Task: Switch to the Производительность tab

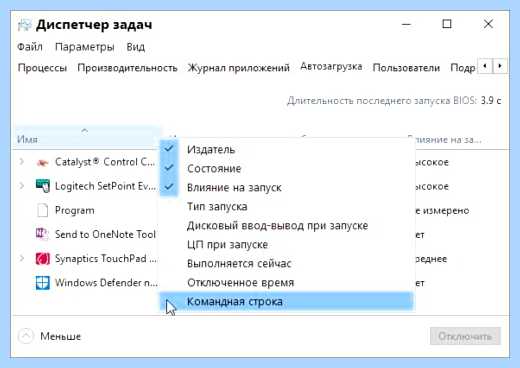Action: pos(127,68)
